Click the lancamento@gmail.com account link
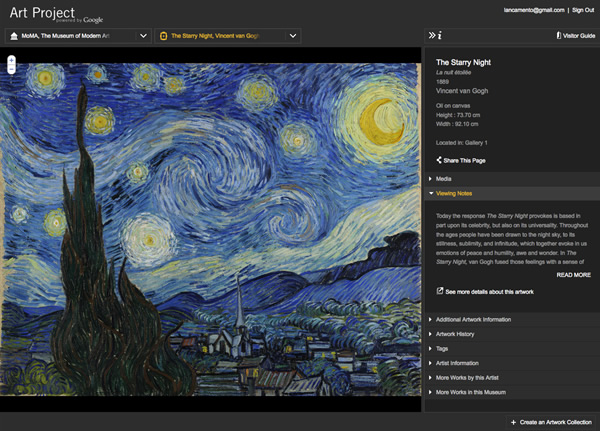 534,10
